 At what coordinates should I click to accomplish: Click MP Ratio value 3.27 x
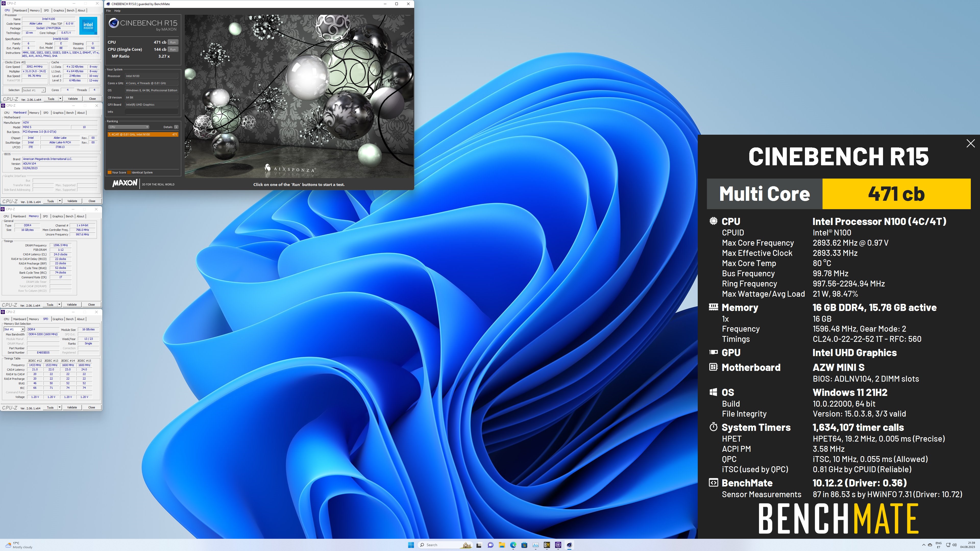164,56
